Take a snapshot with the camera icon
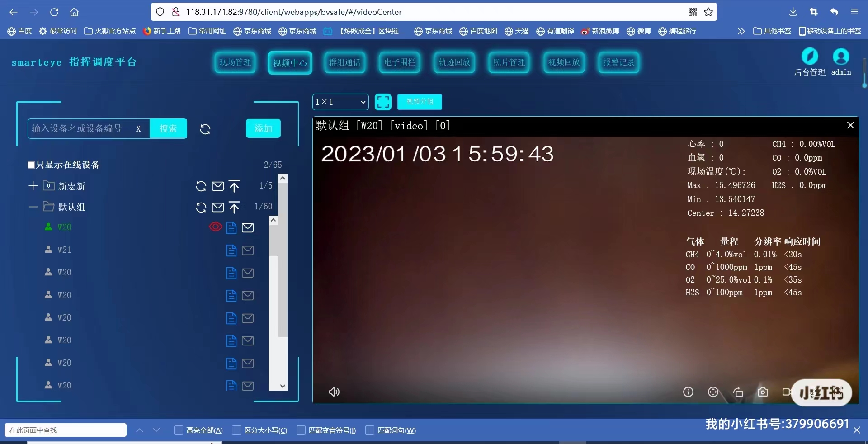 [763, 392]
